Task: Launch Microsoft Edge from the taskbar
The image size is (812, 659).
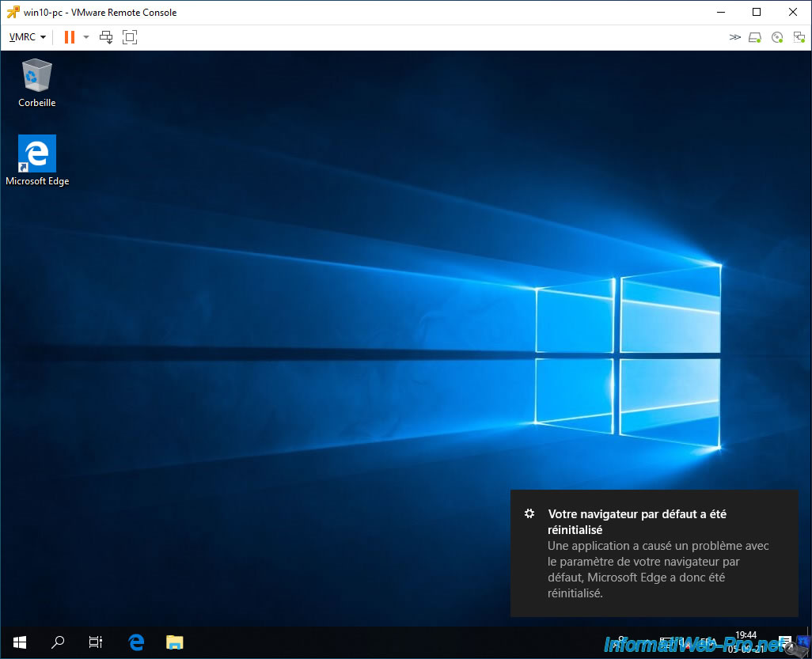Action: (x=135, y=642)
